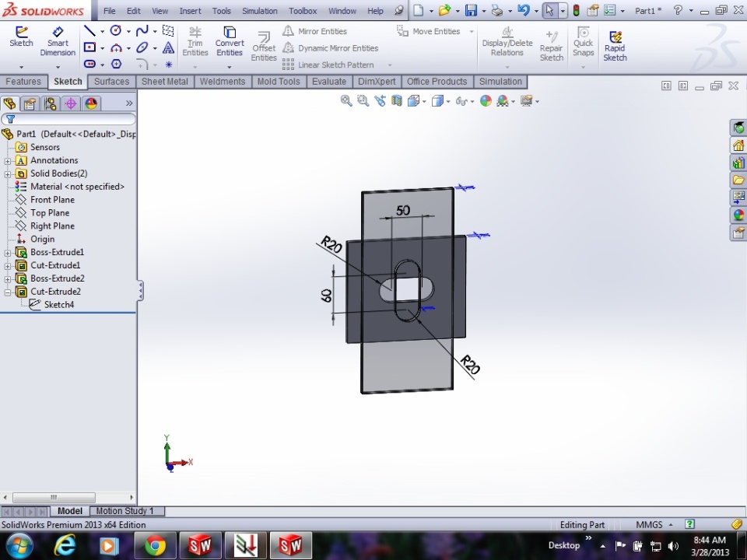This screenshot has width=747, height=560.
Task: Collapse the Cut-Extrude2 feature node
Action: 7,292
